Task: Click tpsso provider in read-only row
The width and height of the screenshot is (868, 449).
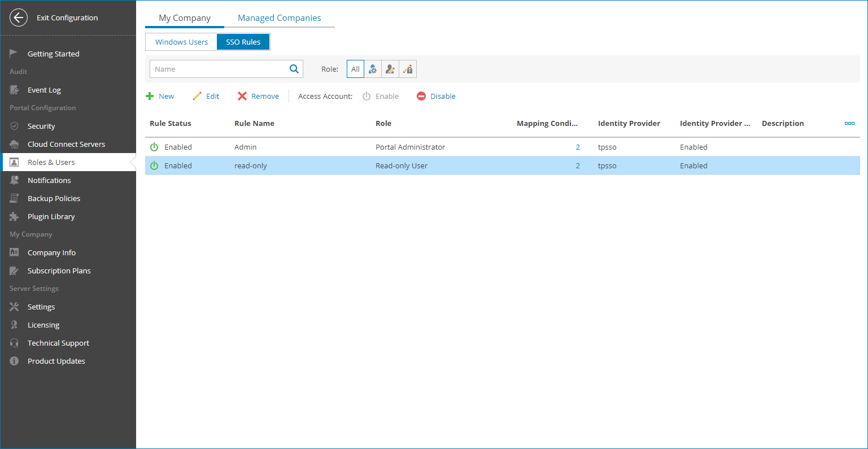Action: [607, 165]
